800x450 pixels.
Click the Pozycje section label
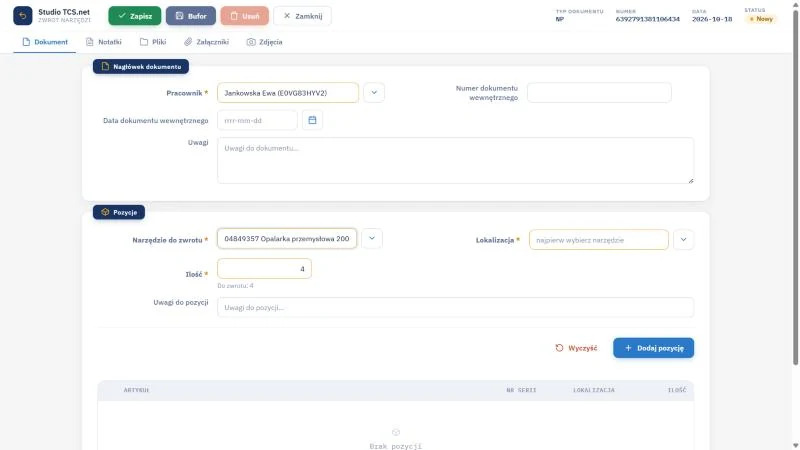pos(119,212)
